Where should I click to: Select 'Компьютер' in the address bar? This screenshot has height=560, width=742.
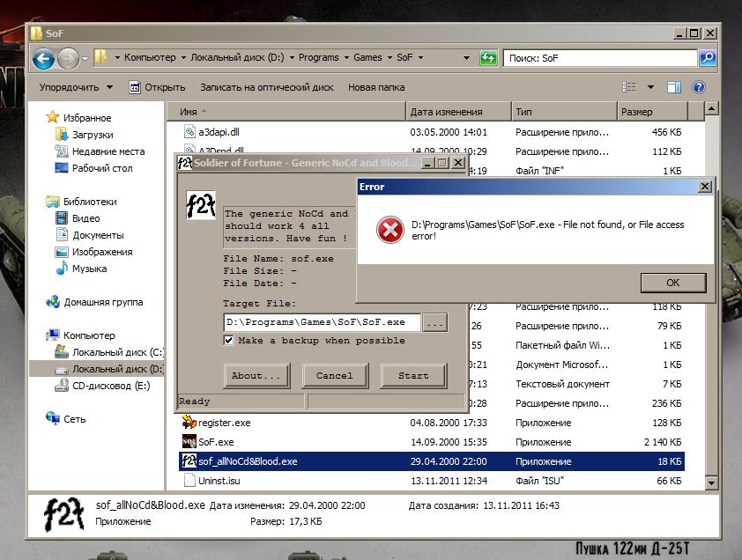point(150,57)
